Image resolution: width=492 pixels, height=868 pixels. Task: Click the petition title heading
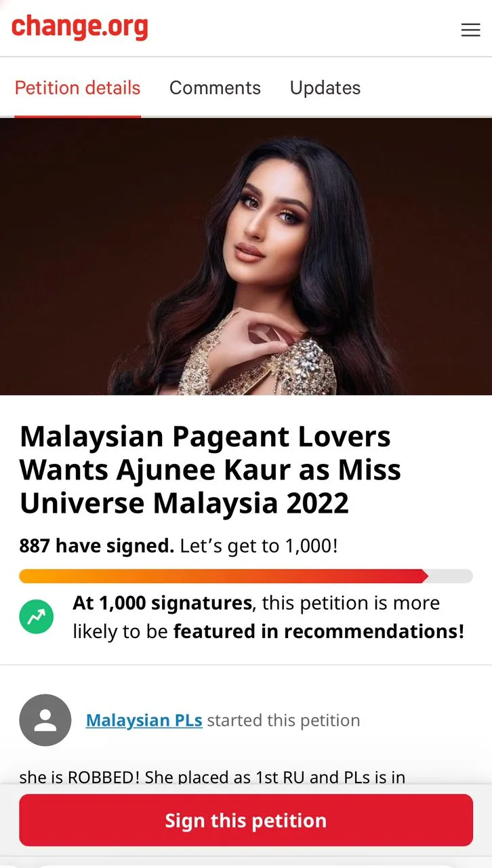click(x=210, y=470)
